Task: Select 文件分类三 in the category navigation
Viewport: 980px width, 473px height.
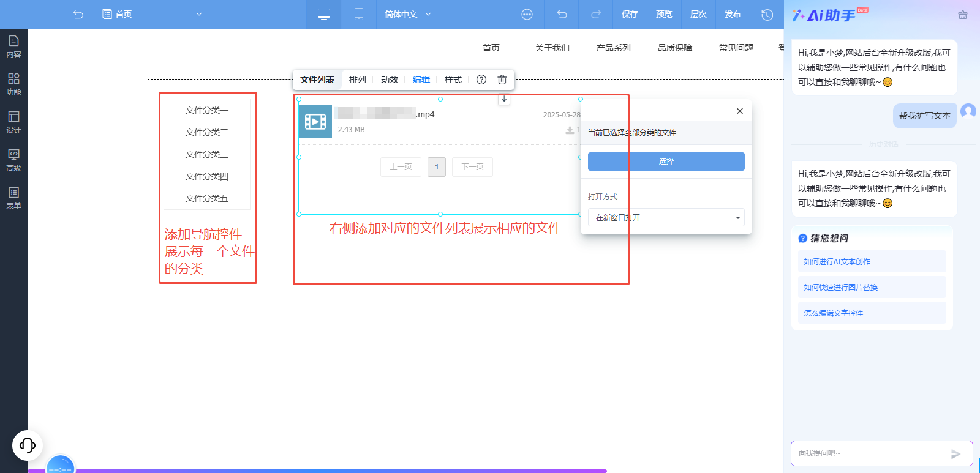Action: (207, 154)
